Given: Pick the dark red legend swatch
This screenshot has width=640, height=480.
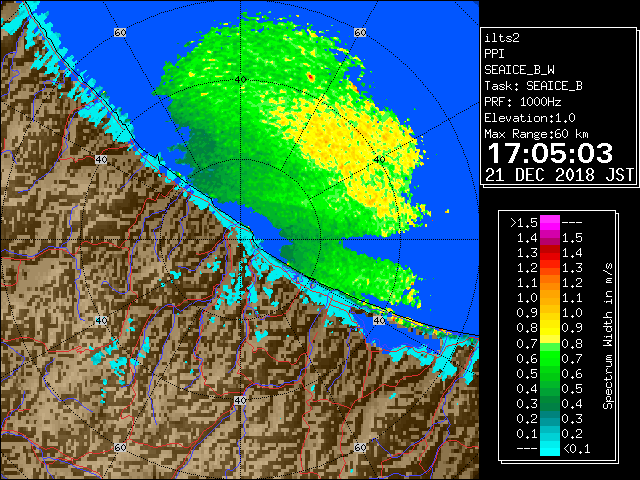Looking at the screenshot, I should coord(550,249).
